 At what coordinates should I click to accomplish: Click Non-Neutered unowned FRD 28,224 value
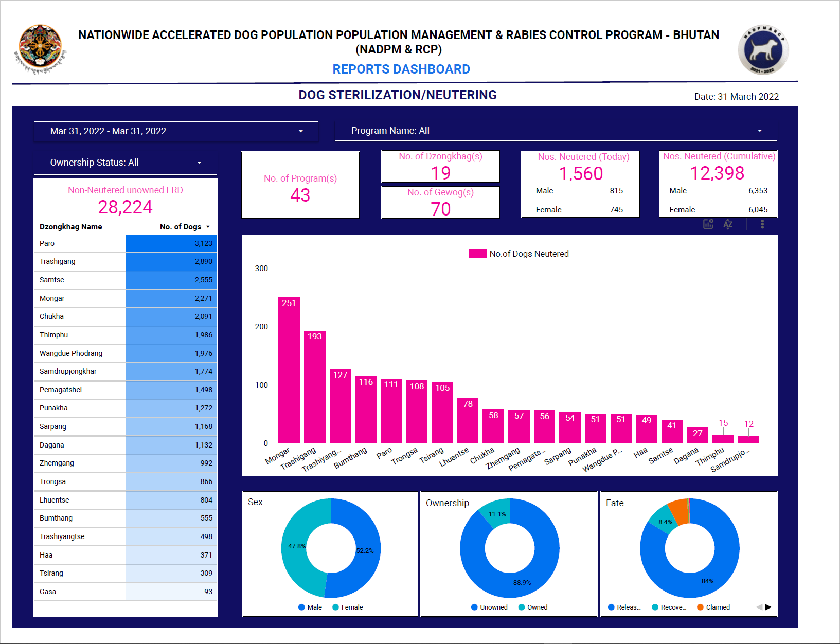(x=125, y=207)
